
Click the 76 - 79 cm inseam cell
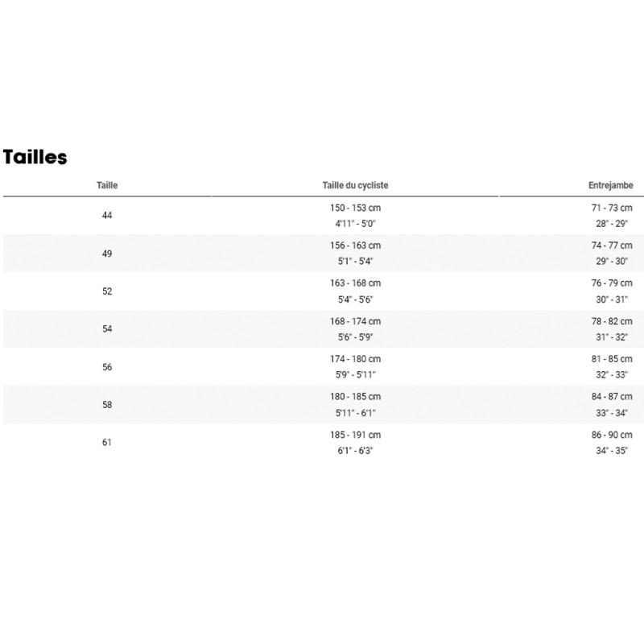coord(612,283)
